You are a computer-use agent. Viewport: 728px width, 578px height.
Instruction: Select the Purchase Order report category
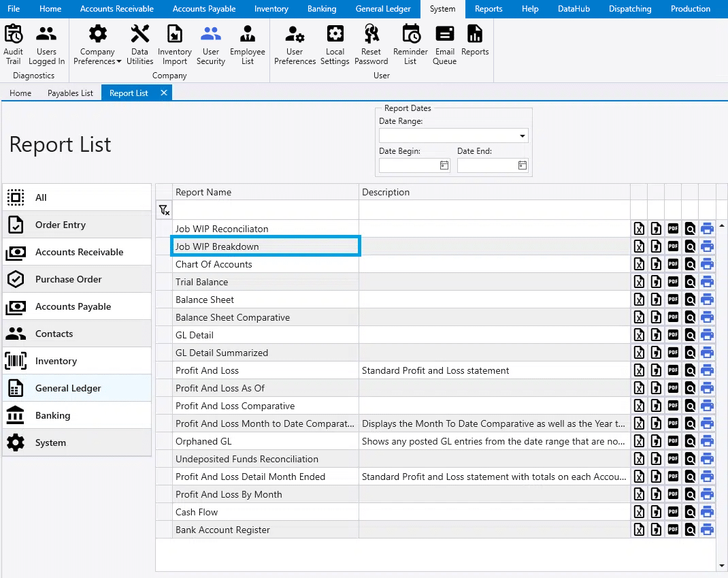77,279
